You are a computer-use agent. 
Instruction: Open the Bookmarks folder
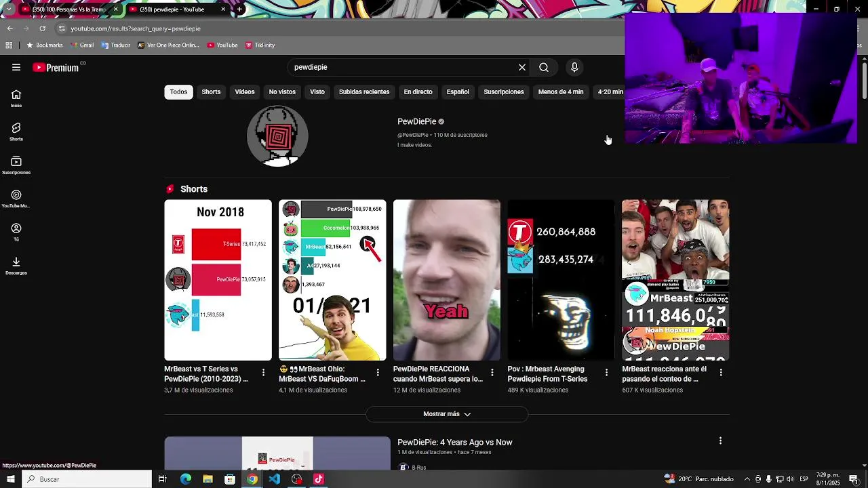coord(44,45)
